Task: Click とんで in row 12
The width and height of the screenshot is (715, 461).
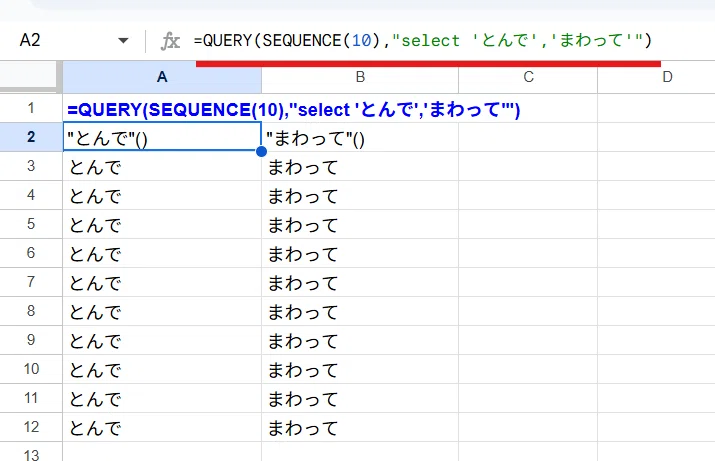Action: [95, 428]
